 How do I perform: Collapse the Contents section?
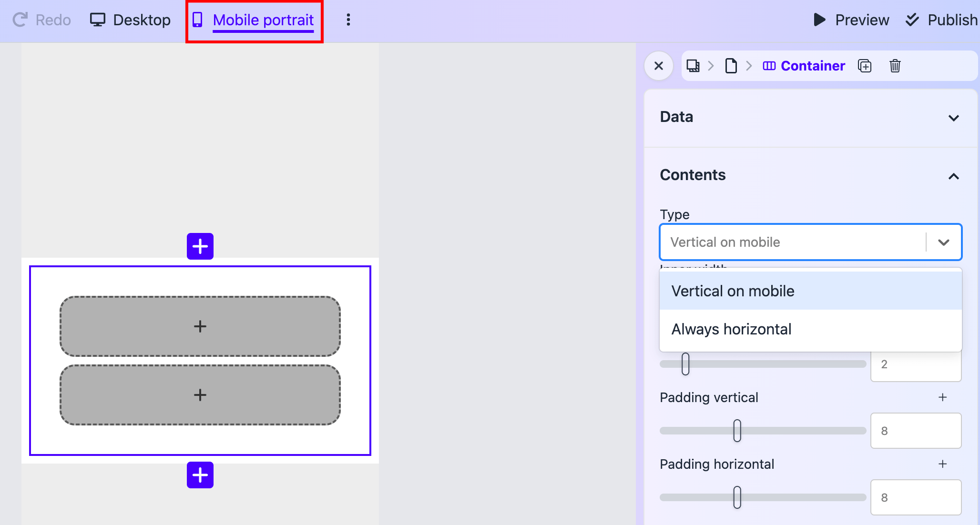[953, 176]
